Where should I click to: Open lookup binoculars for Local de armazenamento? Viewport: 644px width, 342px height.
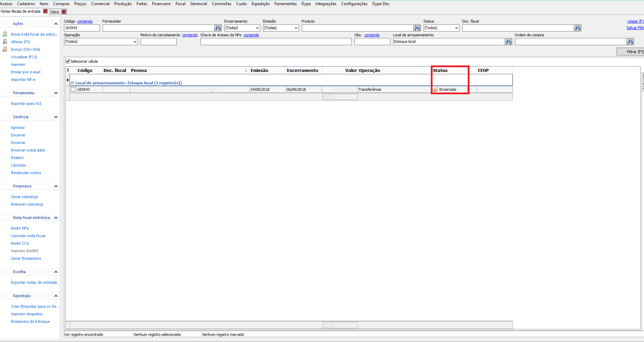[508, 41]
